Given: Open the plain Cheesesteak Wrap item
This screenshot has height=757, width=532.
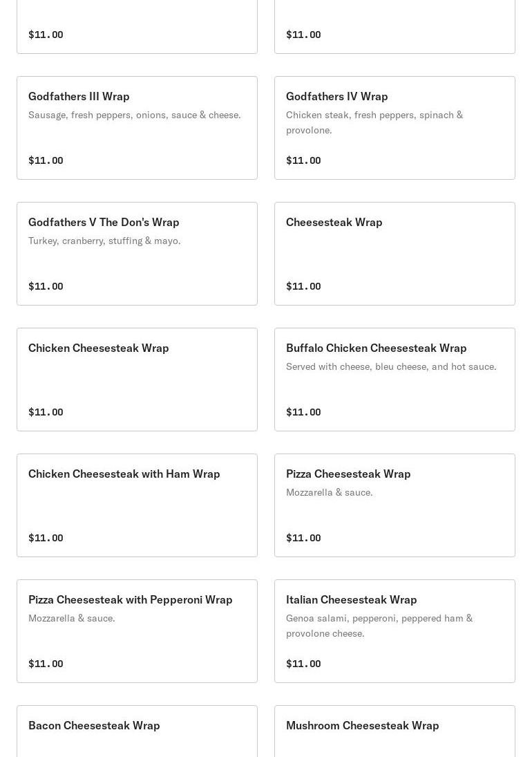Looking at the screenshot, I should coord(334,222).
